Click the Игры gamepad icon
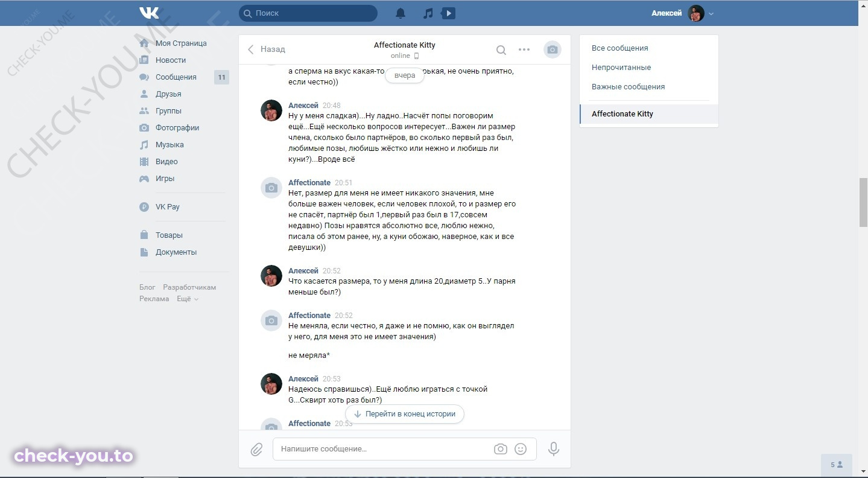 point(144,179)
